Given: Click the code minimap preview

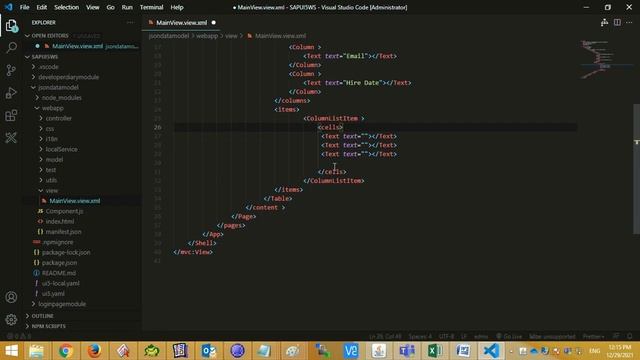Looking at the screenshot, I should tap(605, 59).
